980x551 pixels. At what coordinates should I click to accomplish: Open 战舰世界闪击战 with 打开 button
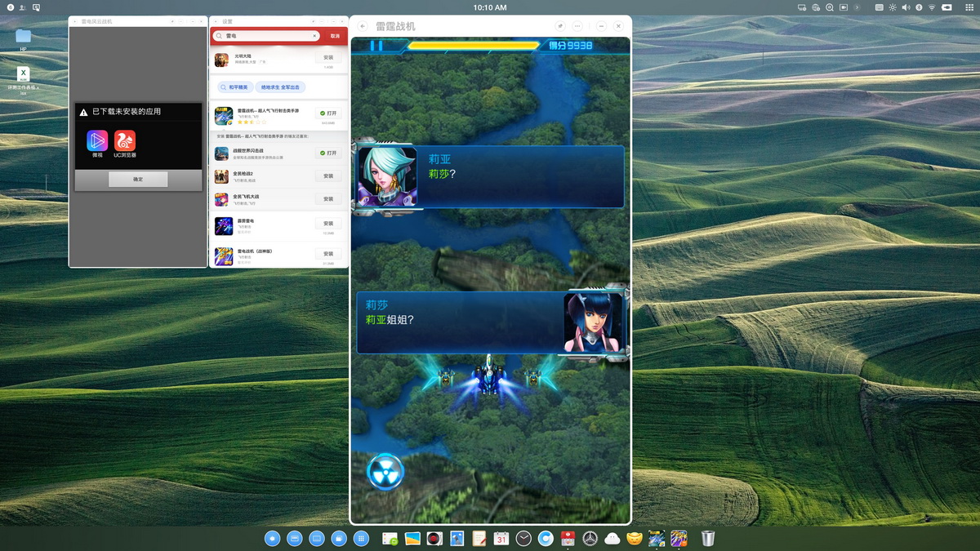pos(327,153)
